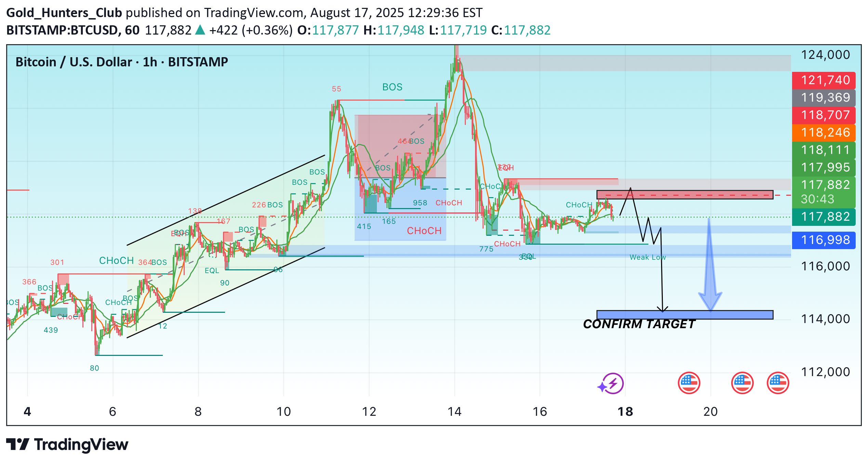Click the BITSTAMP:BTCUSD, 60 symbol text

coord(73,30)
